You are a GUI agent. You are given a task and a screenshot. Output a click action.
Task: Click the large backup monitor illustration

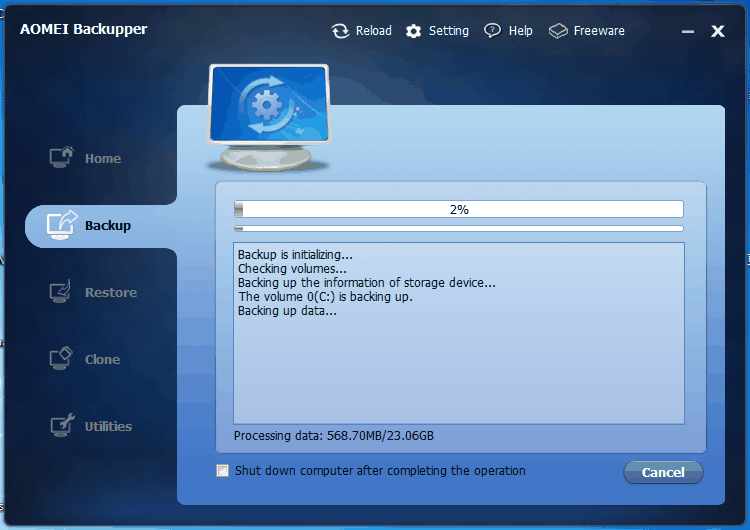click(269, 117)
